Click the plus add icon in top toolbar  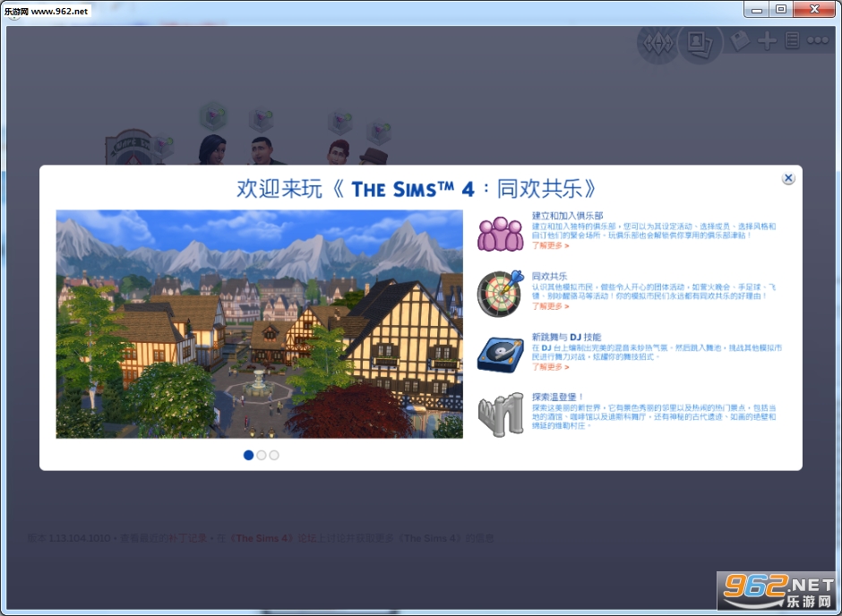(x=767, y=41)
